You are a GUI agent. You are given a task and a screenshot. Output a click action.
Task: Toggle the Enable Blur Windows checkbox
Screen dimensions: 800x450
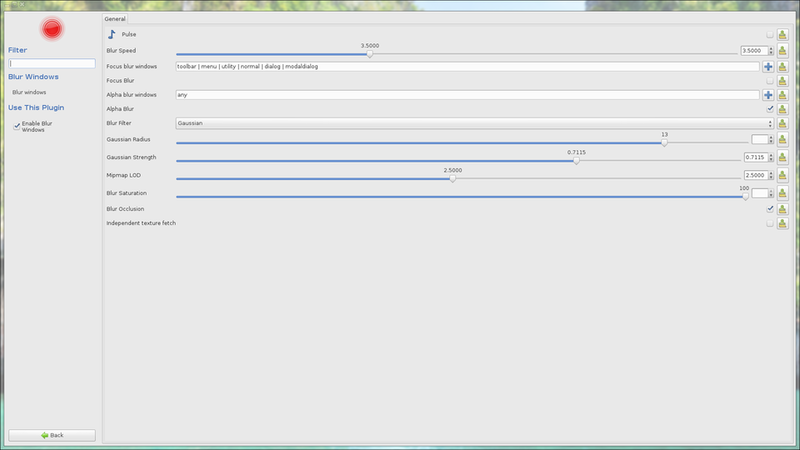click(x=17, y=126)
